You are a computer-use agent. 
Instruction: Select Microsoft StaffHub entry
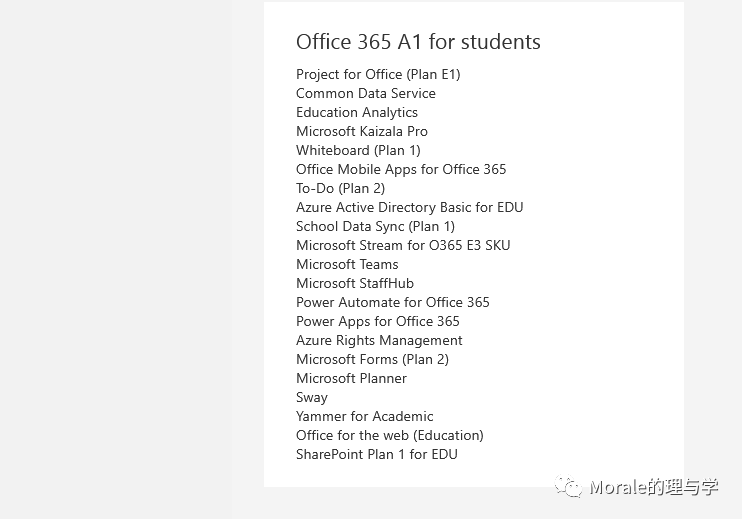click(x=355, y=283)
